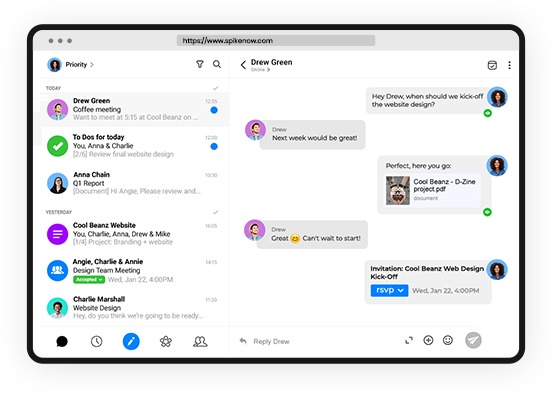
Task: Toggle unread dot on Drew Green message
Action: coord(214,110)
